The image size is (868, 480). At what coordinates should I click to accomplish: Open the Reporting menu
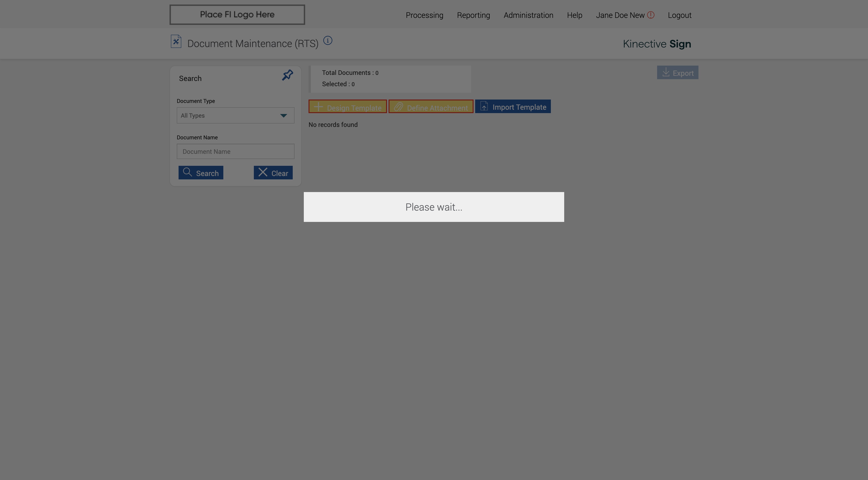(x=473, y=16)
